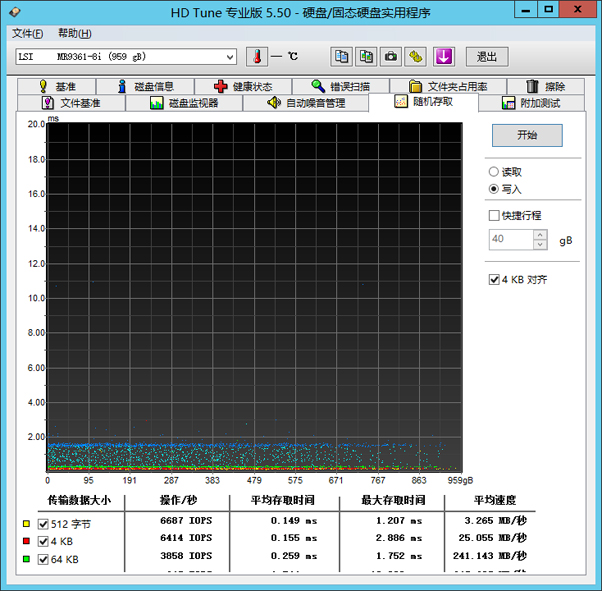602x591 pixels.
Task: Click the 241.143 MB/秒 average speed value
Action: 490,556
